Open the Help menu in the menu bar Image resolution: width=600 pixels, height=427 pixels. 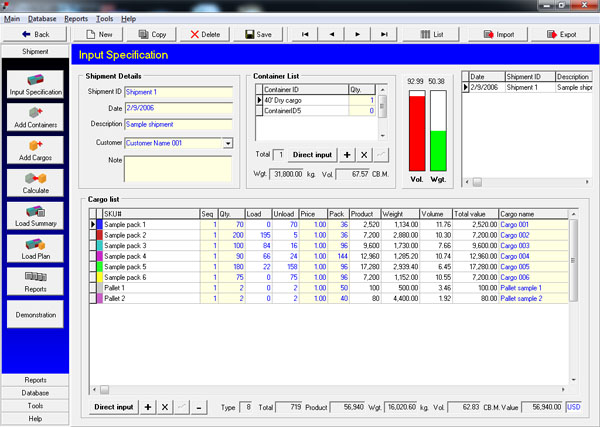129,19
